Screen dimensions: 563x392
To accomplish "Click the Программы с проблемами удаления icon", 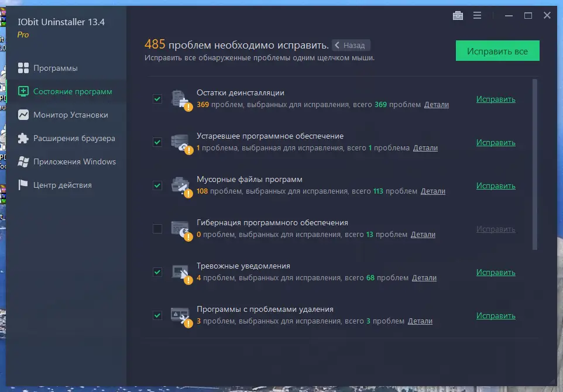I will [x=181, y=317].
